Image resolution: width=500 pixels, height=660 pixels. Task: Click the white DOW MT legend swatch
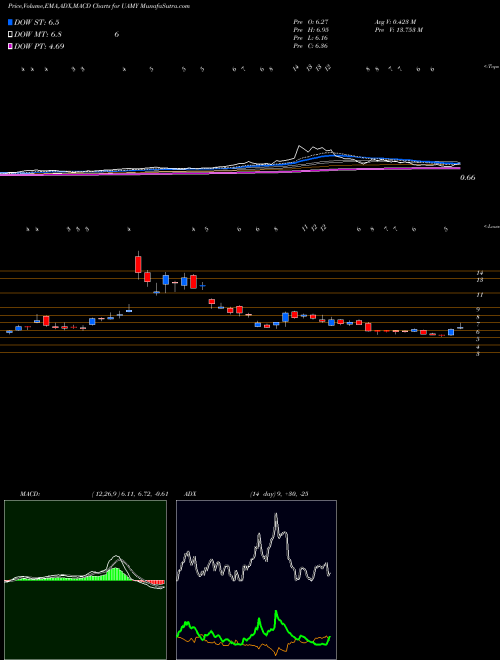10,34
